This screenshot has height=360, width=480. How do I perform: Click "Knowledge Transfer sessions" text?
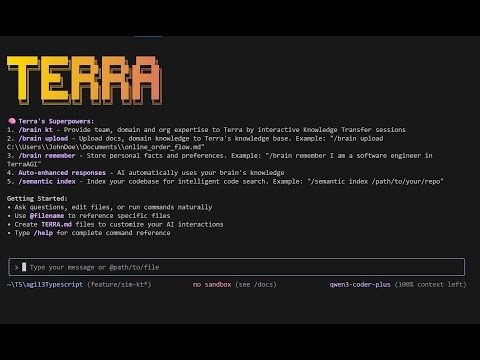(354, 130)
